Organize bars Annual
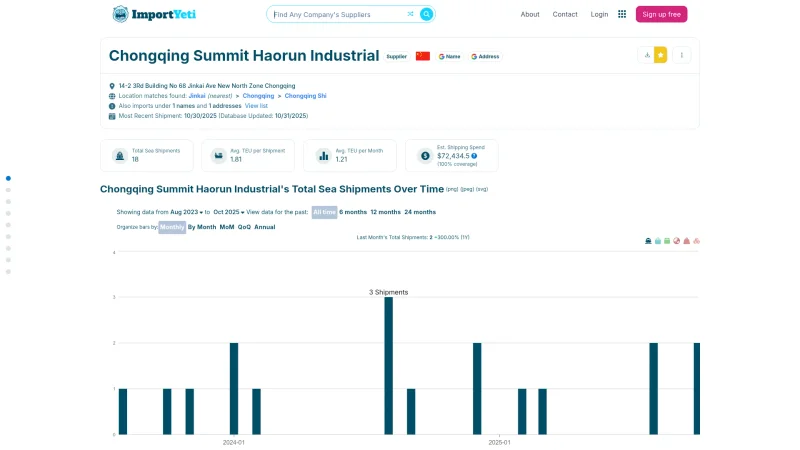The image size is (800, 450). [265, 227]
